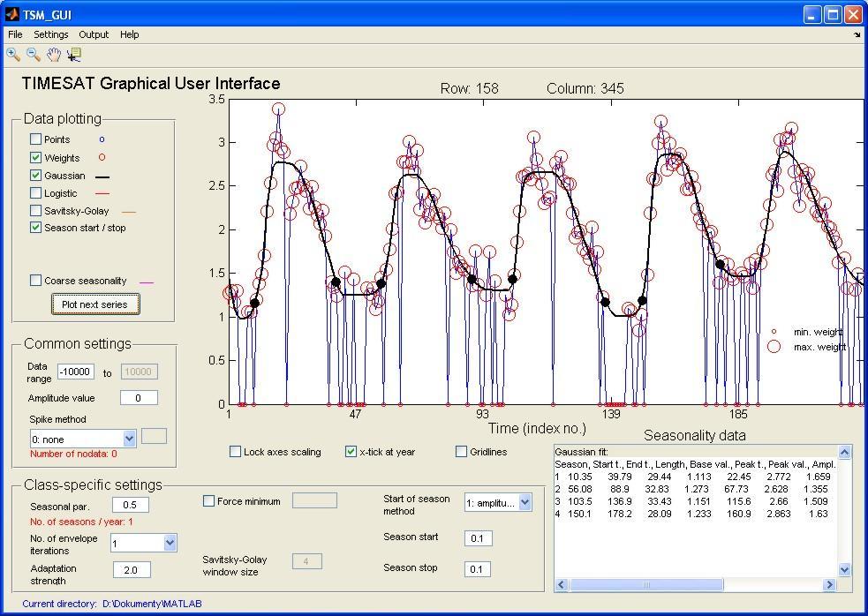
Task: Click the 'Gaussian fit:' header line
Action: pos(582,452)
